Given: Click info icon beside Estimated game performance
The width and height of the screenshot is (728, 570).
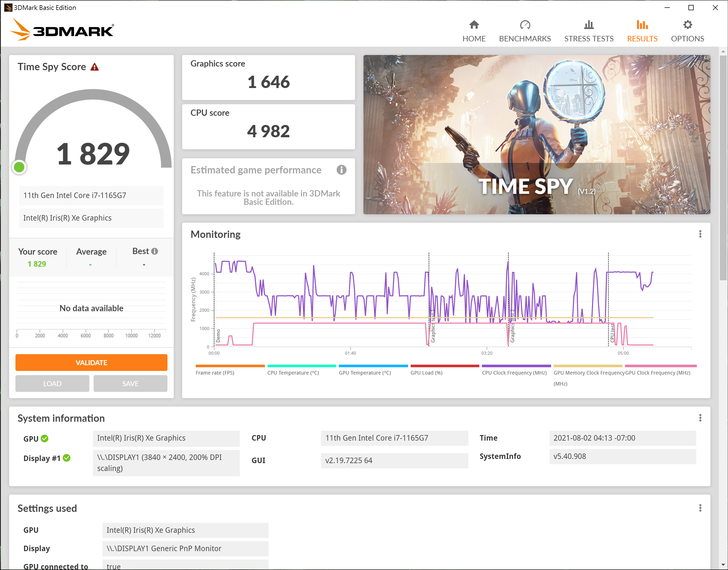Looking at the screenshot, I should (341, 170).
